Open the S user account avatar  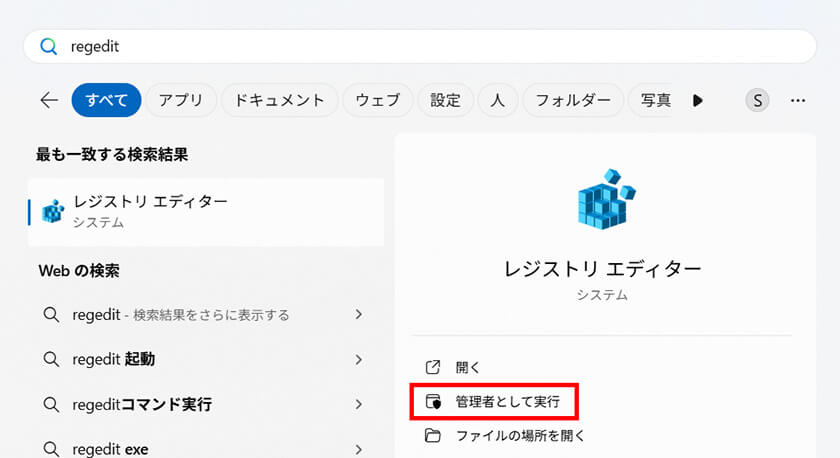click(x=758, y=100)
